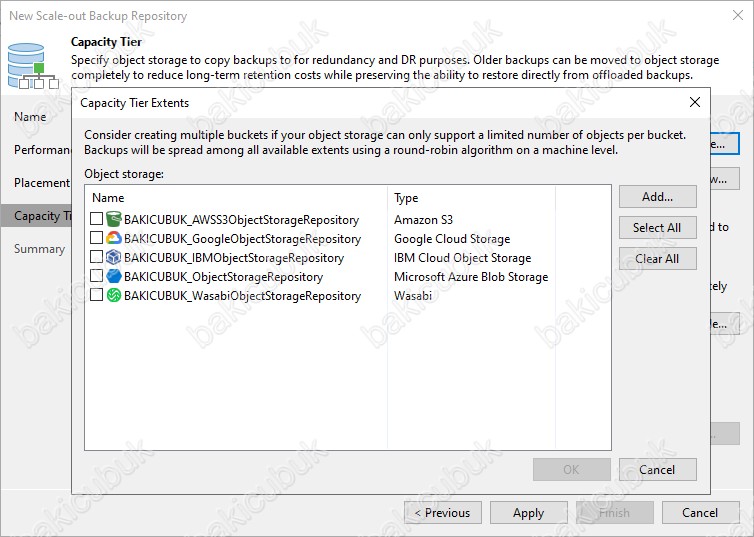Screen dimensions: 754x537
Task: Select BAKICUBUK_GoogleObjectStorageRepository name text
Action: point(242,239)
